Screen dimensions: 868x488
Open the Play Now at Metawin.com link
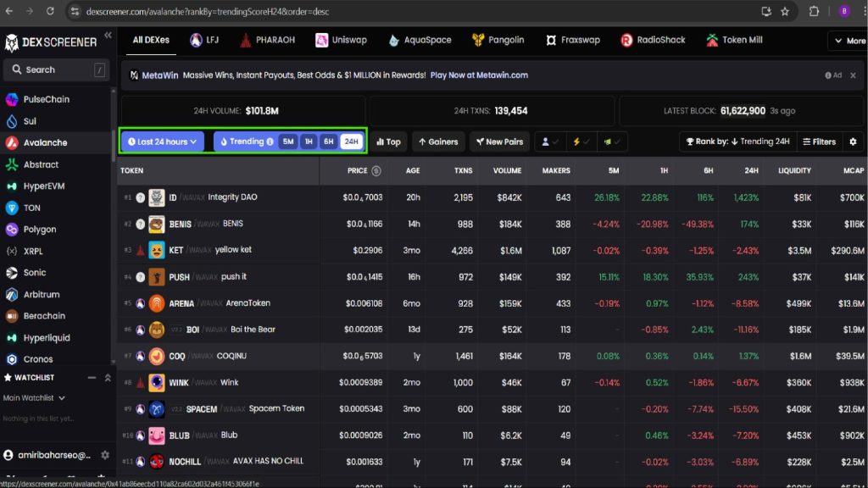pyautogui.click(x=479, y=75)
